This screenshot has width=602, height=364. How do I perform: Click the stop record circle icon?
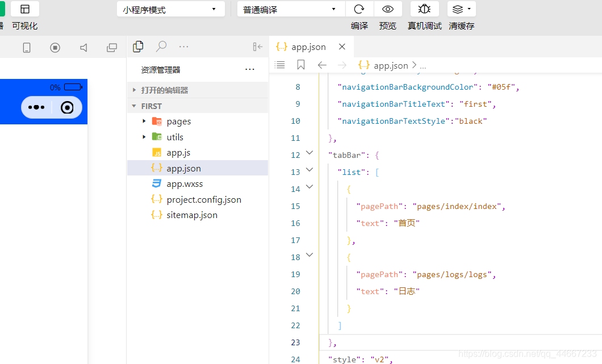55,48
